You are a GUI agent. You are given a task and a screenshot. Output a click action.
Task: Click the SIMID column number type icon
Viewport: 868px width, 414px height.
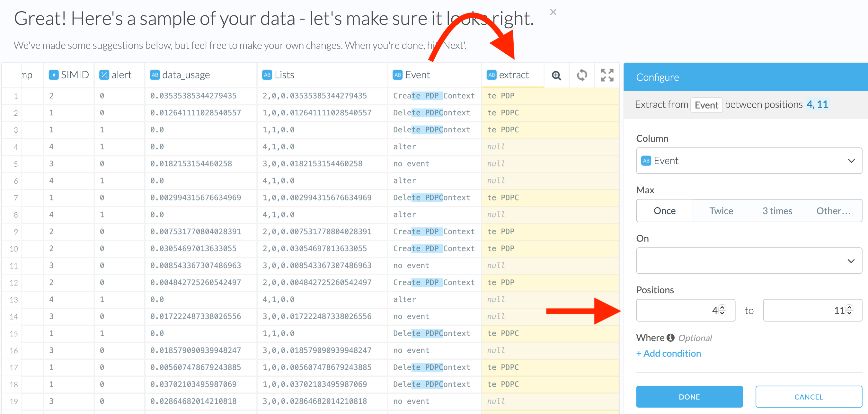53,75
